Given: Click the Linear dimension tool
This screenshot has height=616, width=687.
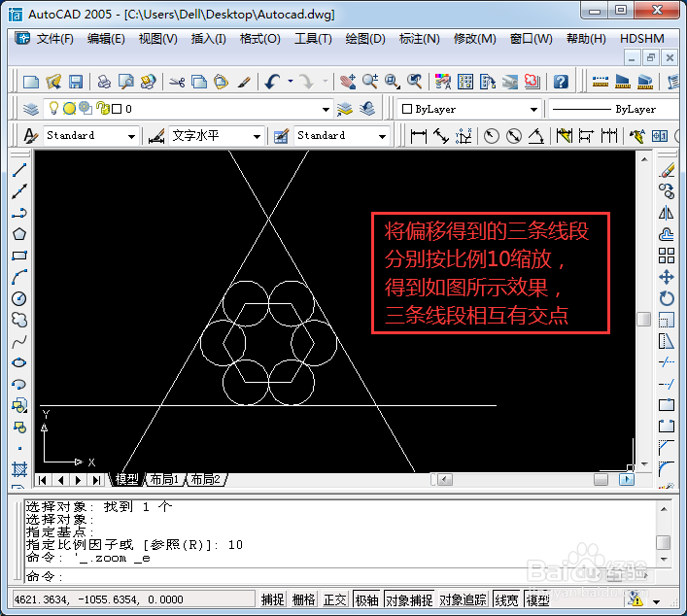Looking at the screenshot, I should click(419, 136).
